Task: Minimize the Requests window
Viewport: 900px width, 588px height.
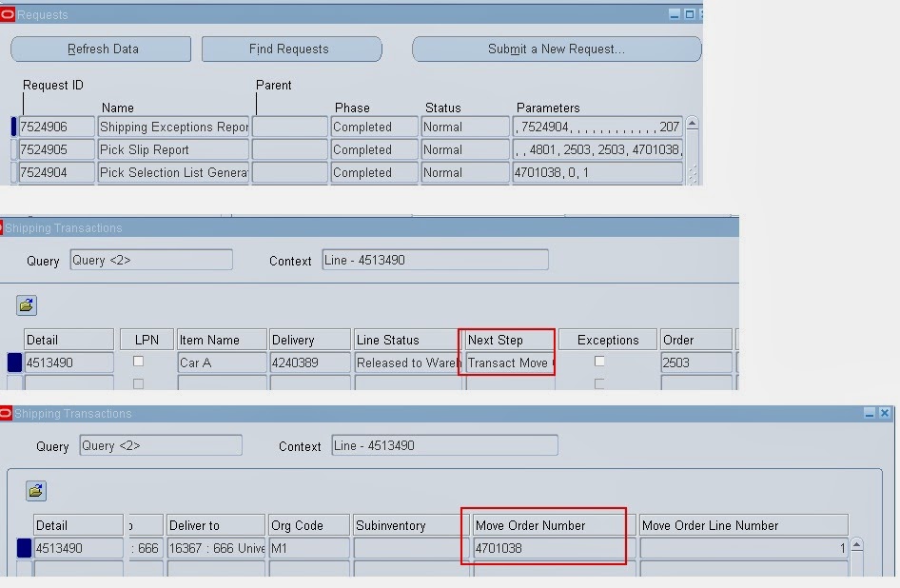Action: tap(675, 14)
